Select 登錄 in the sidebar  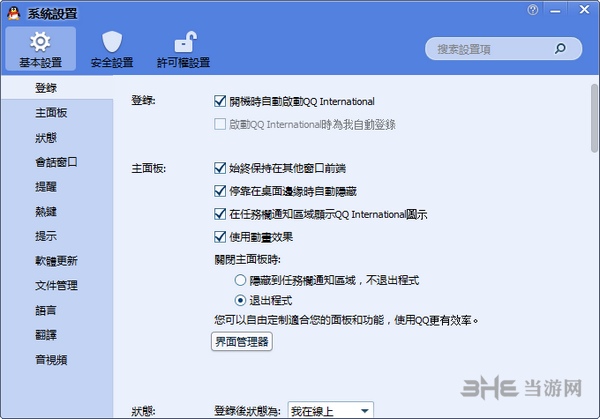[57, 88]
